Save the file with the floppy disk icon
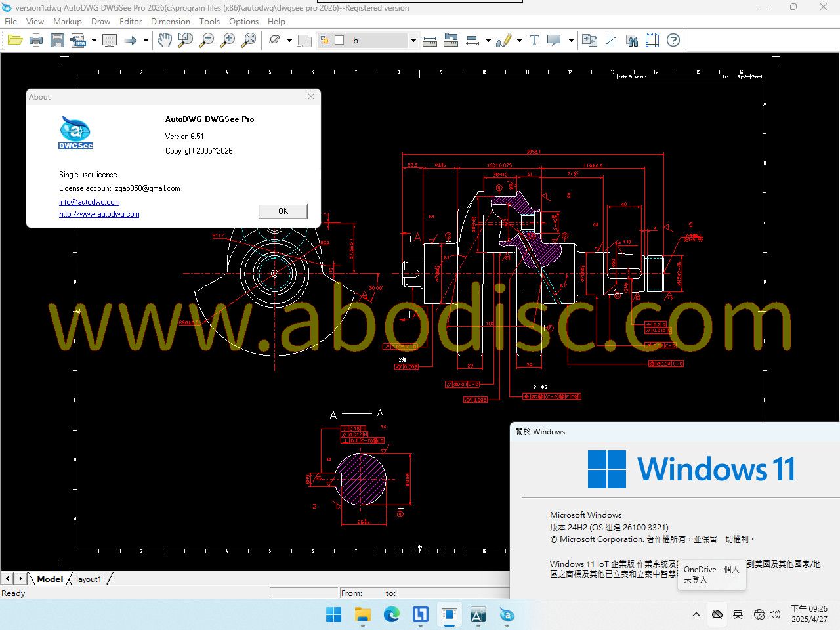 tap(57, 41)
